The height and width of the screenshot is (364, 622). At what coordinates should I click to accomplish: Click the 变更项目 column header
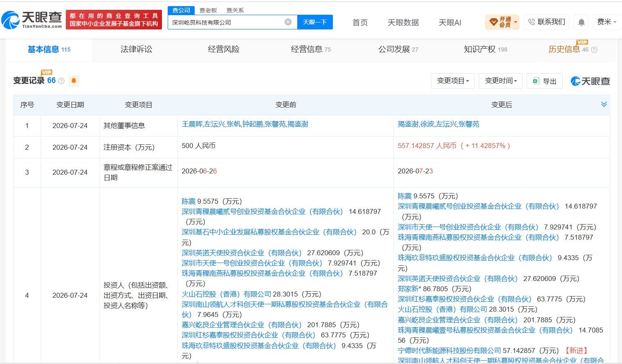(x=138, y=105)
